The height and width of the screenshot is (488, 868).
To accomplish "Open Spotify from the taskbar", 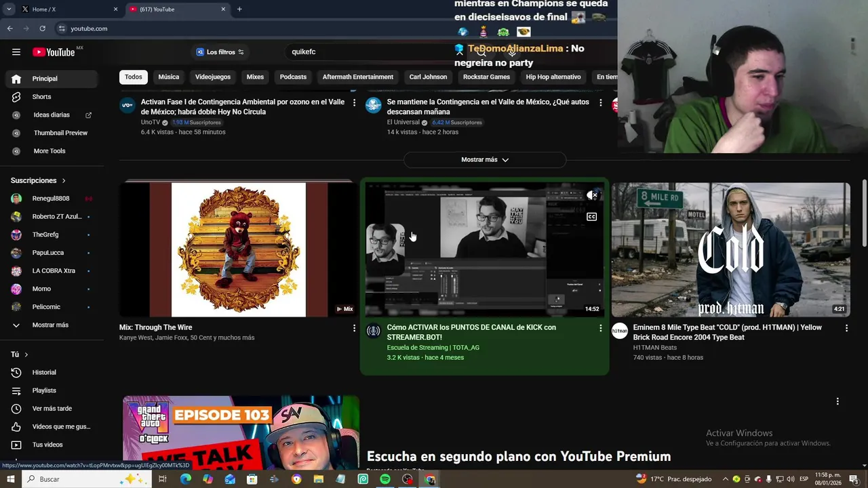I will 384,479.
